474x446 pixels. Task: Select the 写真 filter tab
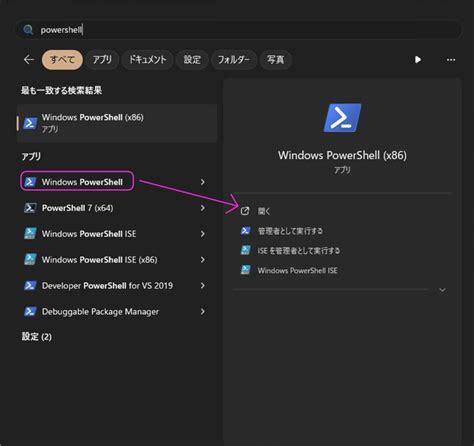pos(275,60)
